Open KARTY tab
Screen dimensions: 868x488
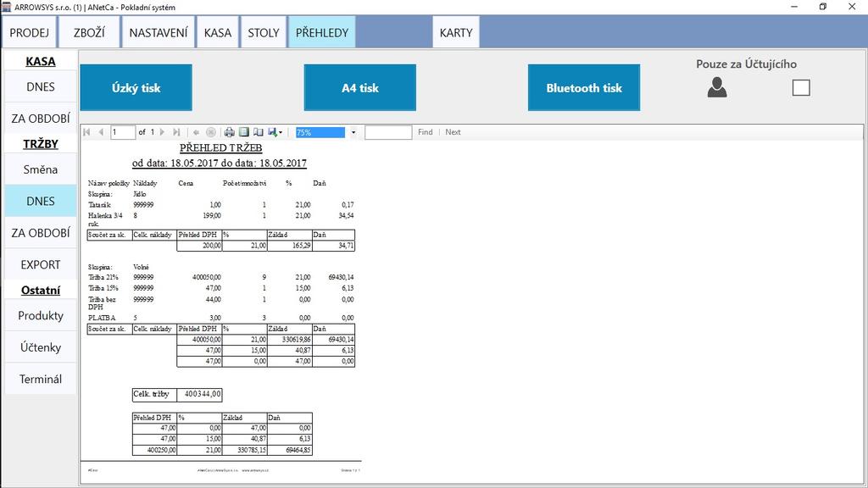tap(456, 33)
